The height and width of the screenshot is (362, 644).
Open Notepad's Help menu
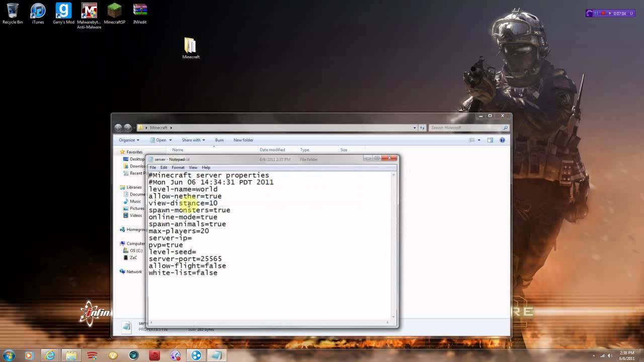(206, 167)
